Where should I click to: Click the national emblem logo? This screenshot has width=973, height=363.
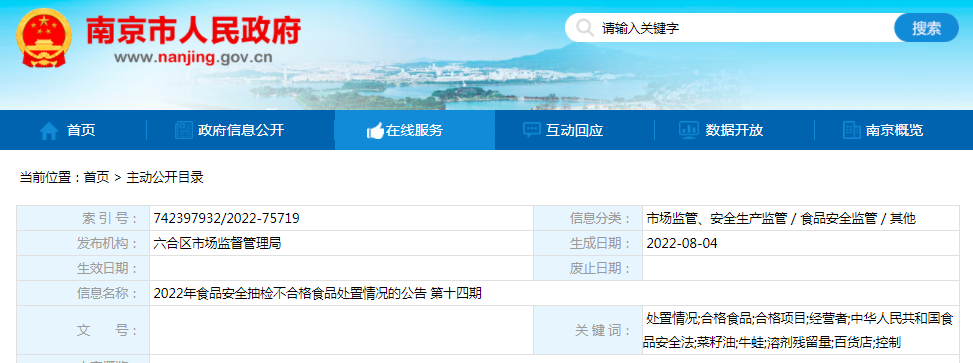click(43, 38)
